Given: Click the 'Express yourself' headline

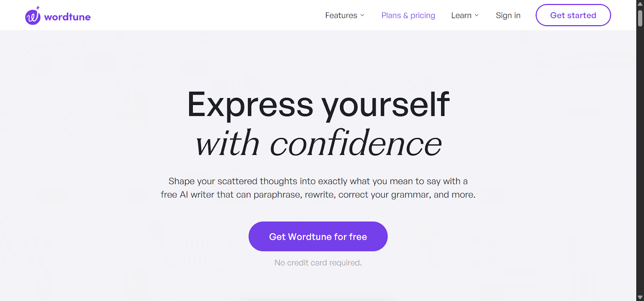Looking at the screenshot, I should pyautogui.click(x=318, y=105).
